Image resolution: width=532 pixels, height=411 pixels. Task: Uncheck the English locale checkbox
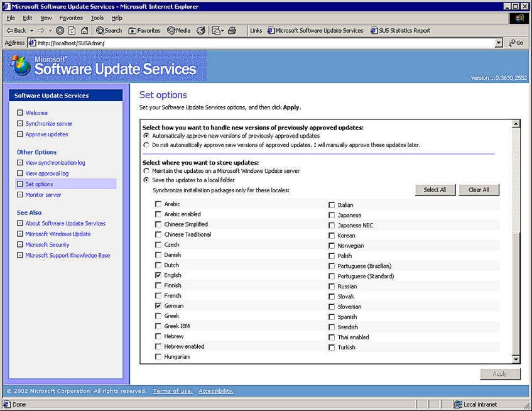pyautogui.click(x=158, y=275)
